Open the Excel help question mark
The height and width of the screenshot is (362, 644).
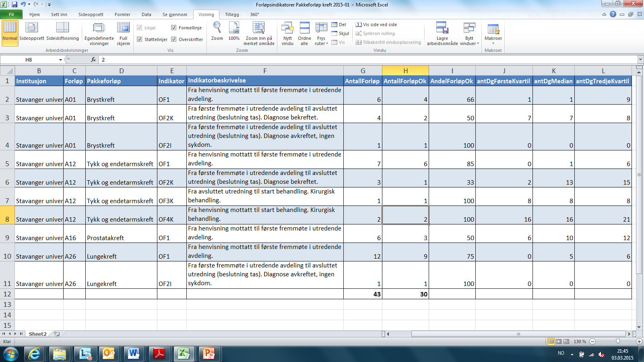coord(613,14)
